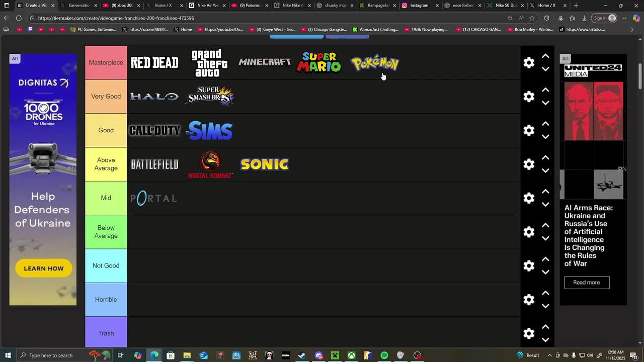This screenshot has height=362, width=644.
Task: Move Below Average row down with arrow
Action: [x=545, y=238]
